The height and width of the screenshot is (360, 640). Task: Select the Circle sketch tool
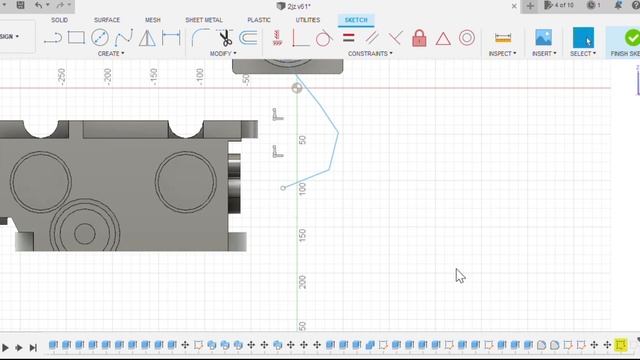point(100,38)
